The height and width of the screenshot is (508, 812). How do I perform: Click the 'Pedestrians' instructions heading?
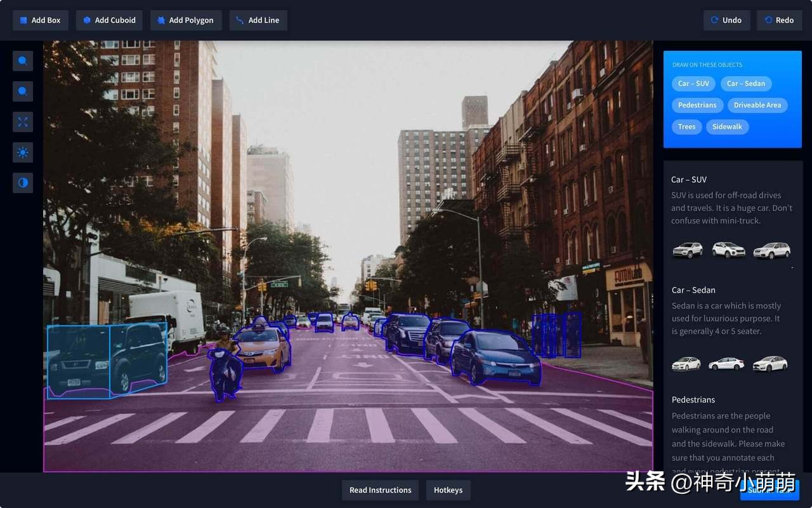pos(693,400)
